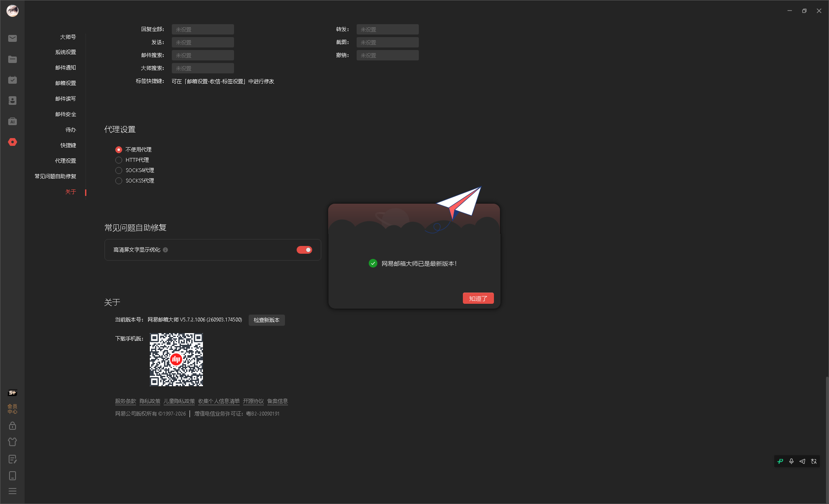Image resolution: width=829 pixels, height=504 pixels.
Task: Click the red hexagon settings icon
Action: [x=13, y=142]
